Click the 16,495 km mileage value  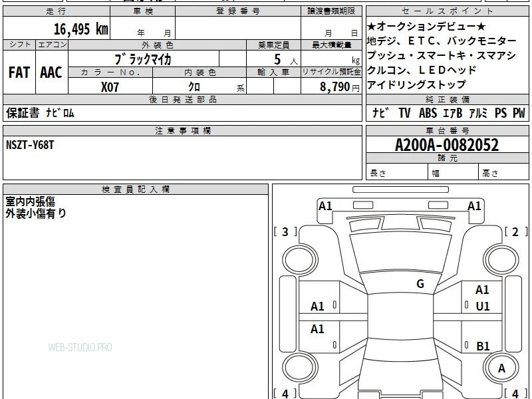tap(81, 29)
